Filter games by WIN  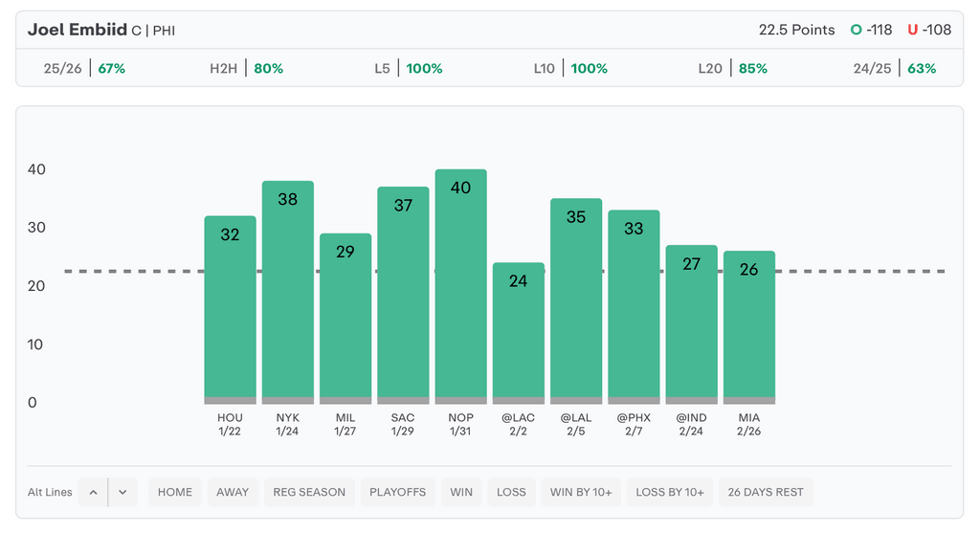click(x=461, y=492)
